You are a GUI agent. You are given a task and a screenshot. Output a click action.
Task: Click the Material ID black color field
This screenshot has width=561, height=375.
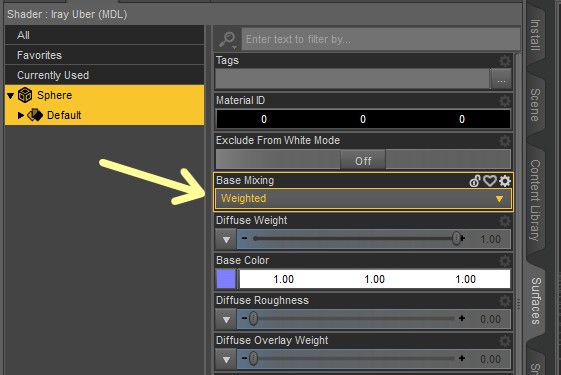(x=363, y=119)
